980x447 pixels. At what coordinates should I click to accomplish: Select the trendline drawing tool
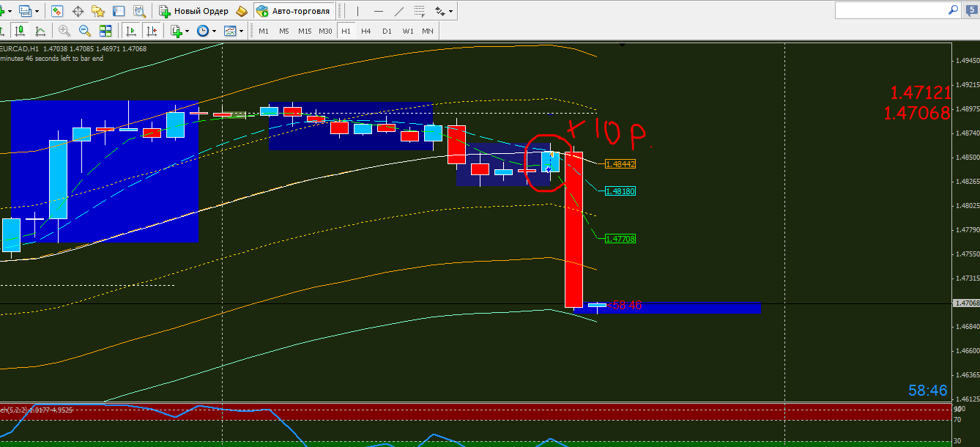(398, 11)
